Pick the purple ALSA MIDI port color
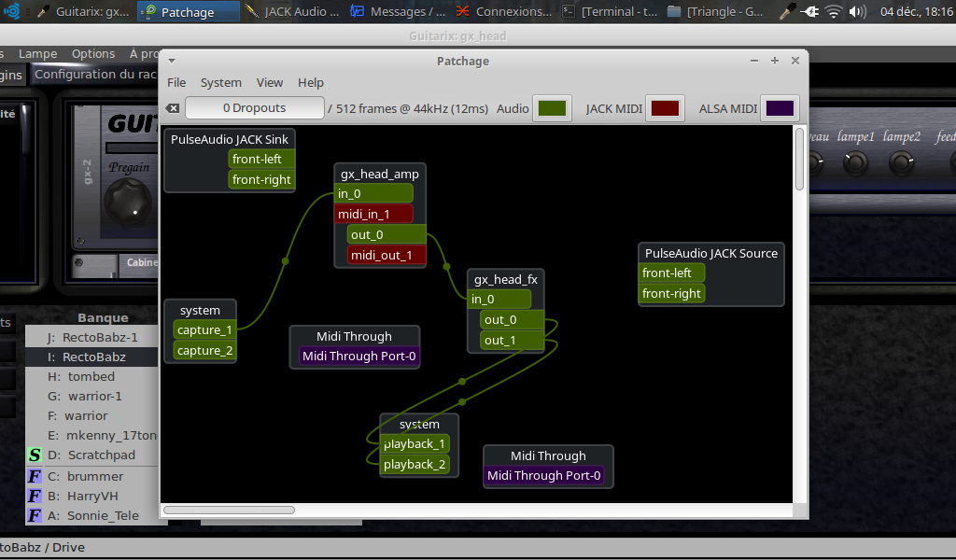Viewport: 956px width, 560px height. [780, 108]
